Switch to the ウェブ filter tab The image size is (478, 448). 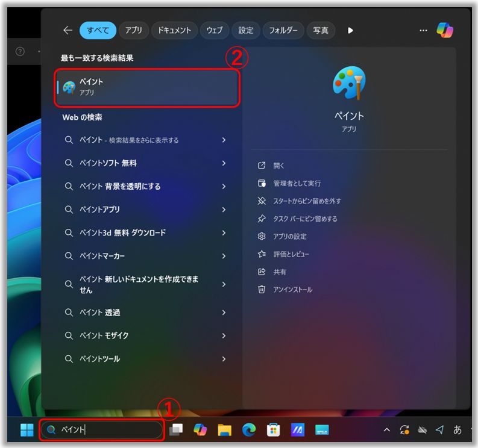[215, 31]
